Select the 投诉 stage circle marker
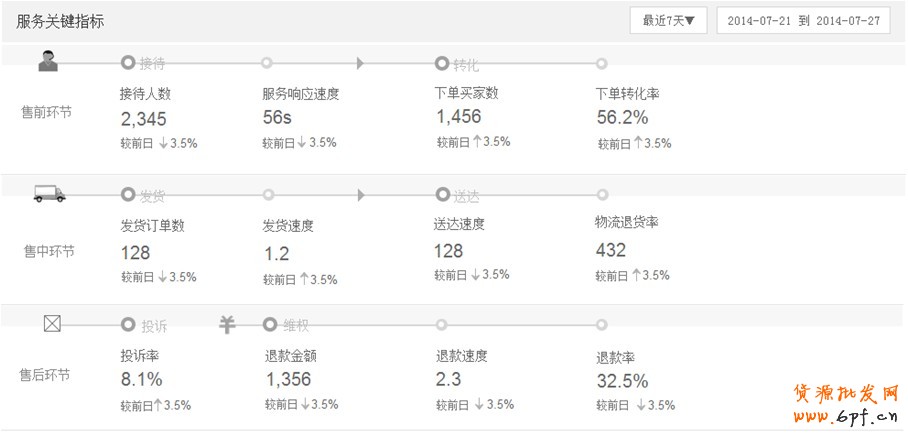The image size is (908, 438). pos(127,324)
